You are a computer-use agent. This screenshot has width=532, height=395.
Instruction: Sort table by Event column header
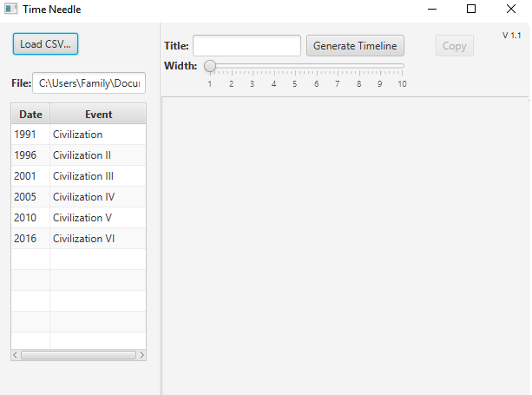[x=98, y=114]
